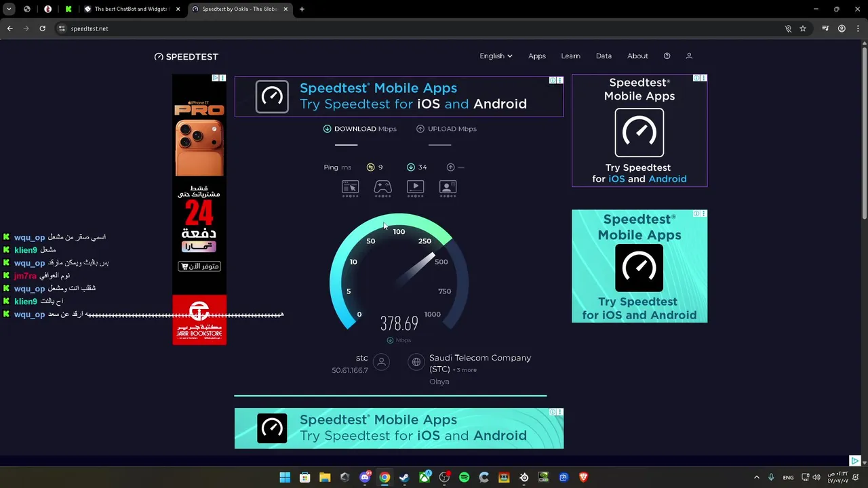Bookmark this page with star icon
The image size is (868, 488).
tap(803, 28)
